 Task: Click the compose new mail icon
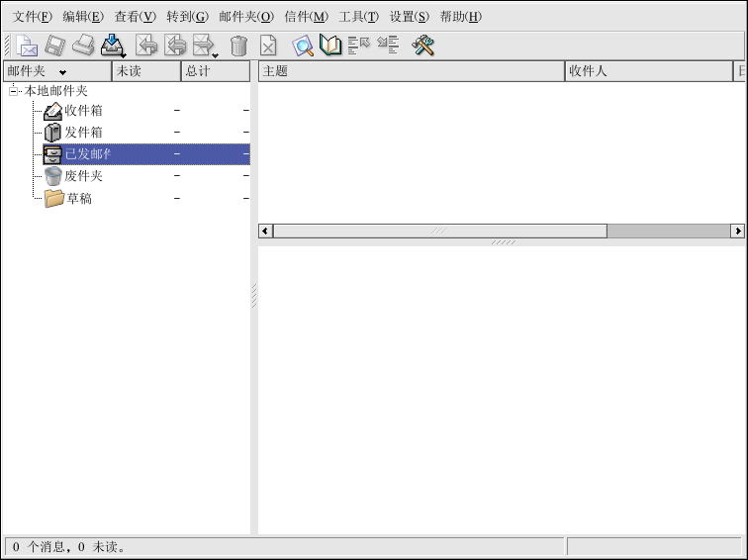click(x=27, y=46)
